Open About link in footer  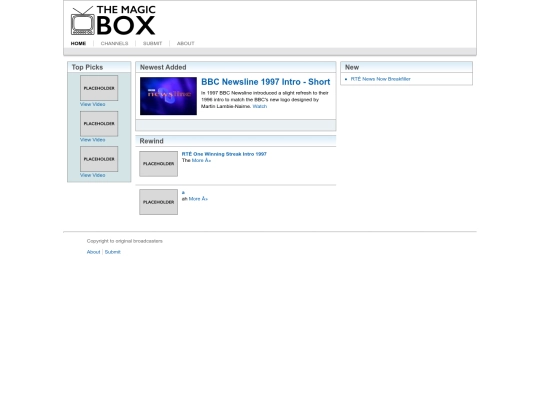[x=93, y=252]
